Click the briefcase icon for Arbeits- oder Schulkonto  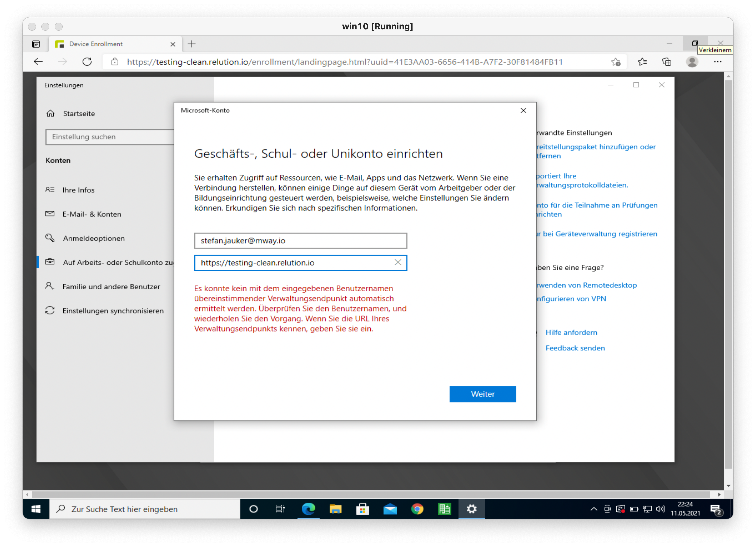50,262
